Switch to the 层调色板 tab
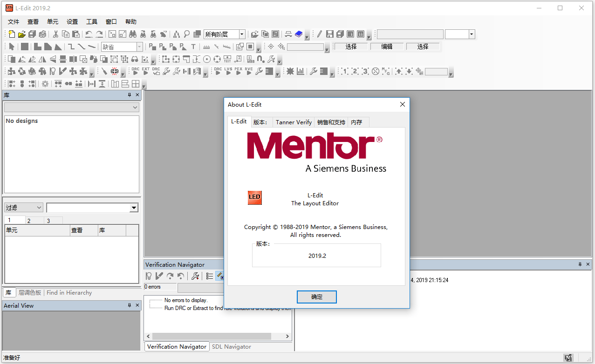The image size is (595, 364). pos(30,293)
